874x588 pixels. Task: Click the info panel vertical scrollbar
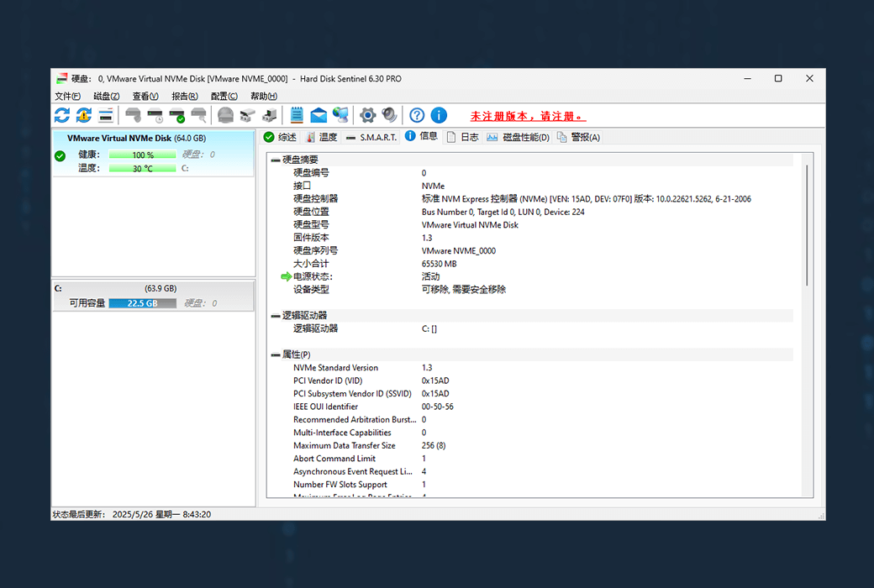click(807, 225)
